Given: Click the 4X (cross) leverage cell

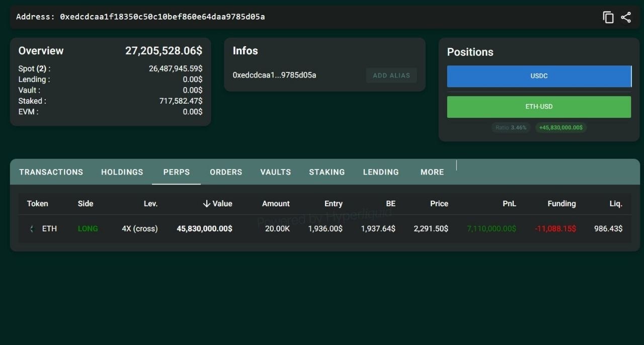Looking at the screenshot, I should [x=140, y=229].
